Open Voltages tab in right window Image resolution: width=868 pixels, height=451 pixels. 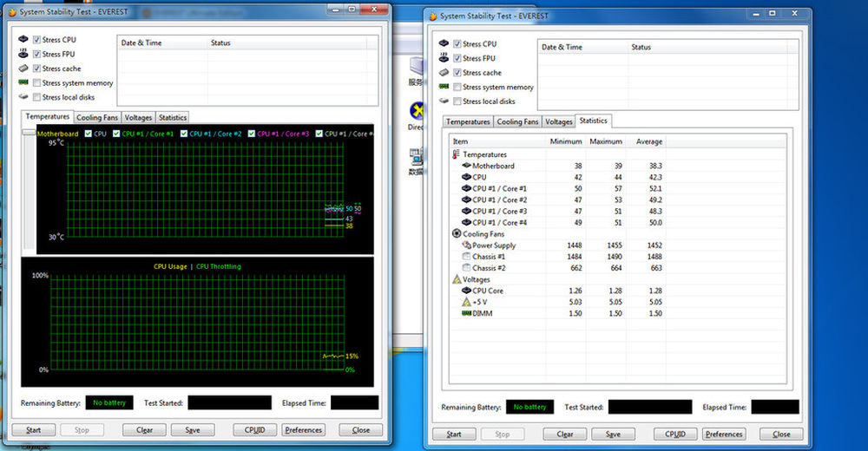[558, 121]
